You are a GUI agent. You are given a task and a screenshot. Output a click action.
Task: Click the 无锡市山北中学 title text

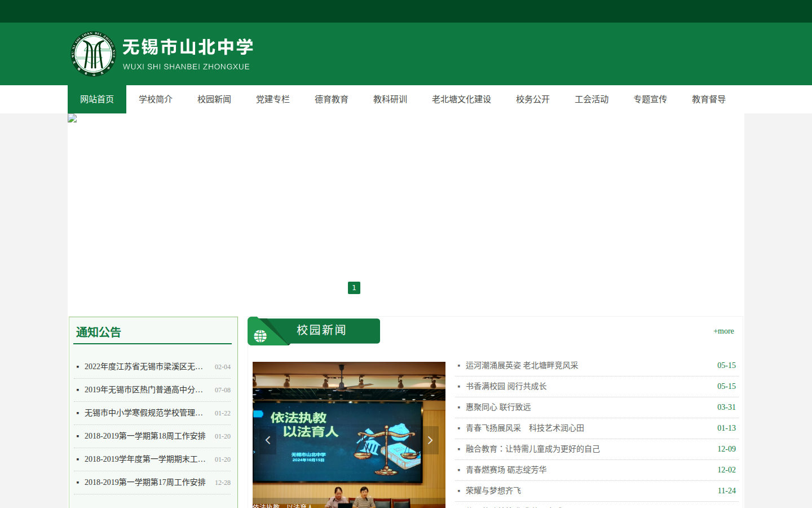point(188,47)
